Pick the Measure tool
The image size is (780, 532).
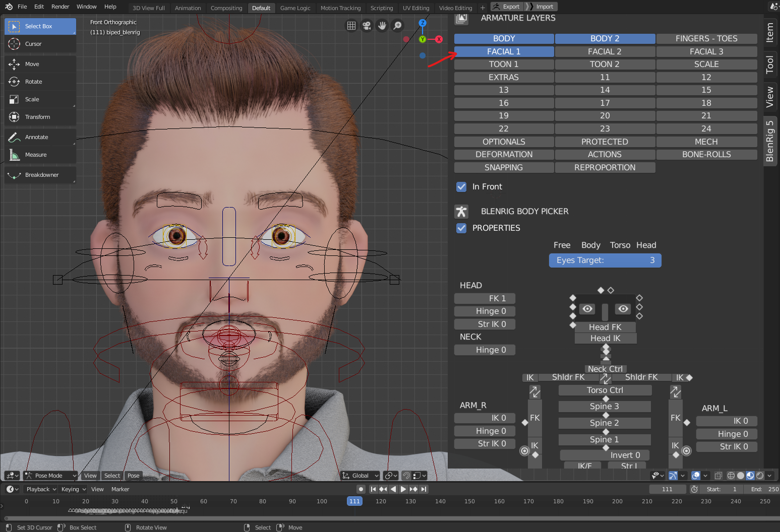tap(35, 155)
